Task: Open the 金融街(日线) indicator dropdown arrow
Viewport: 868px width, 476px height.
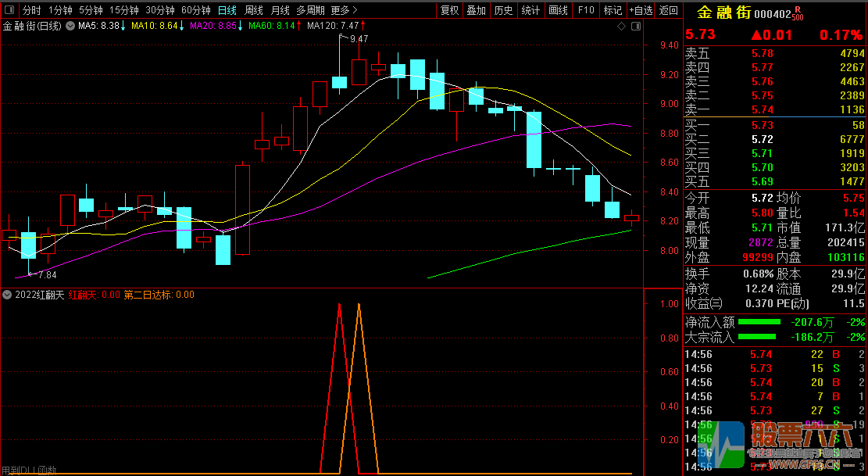Action: pos(70,27)
